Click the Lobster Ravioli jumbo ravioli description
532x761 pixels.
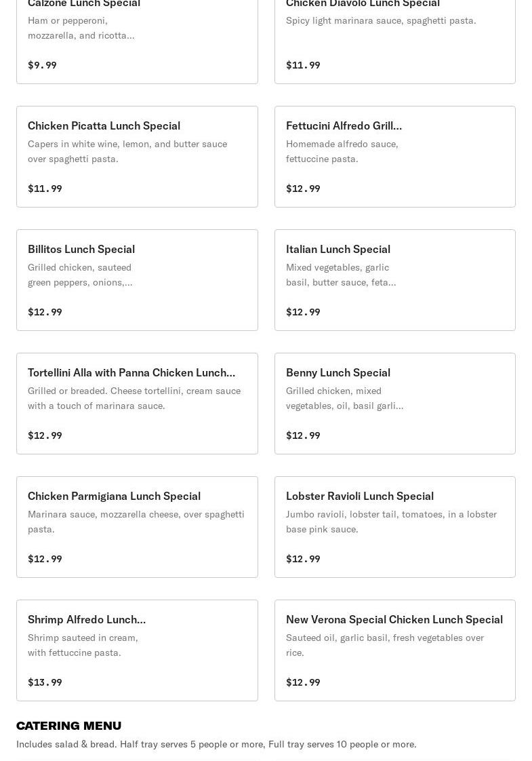coord(391,522)
